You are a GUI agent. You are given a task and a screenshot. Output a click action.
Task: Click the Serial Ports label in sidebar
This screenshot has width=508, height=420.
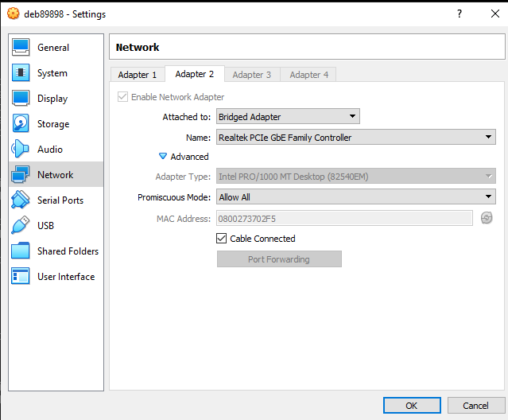tap(60, 200)
